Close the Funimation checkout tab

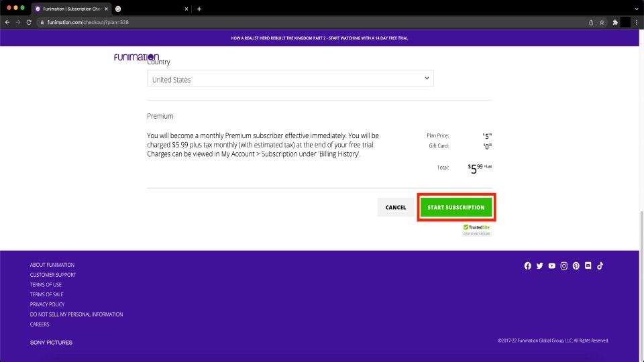(106, 9)
